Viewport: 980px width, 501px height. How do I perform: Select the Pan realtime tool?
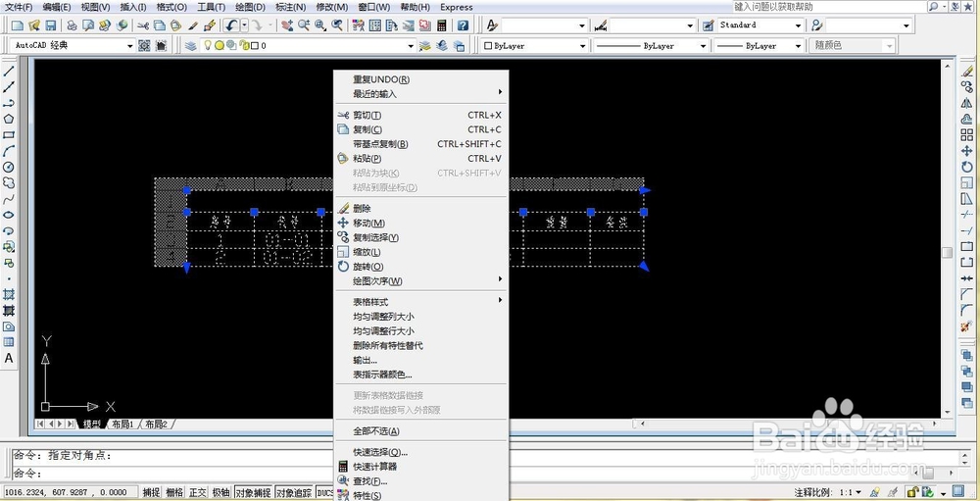[x=287, y=25]
